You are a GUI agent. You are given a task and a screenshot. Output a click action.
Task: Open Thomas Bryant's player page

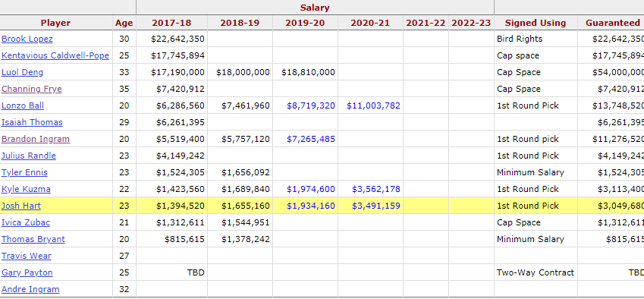[33, 240]
